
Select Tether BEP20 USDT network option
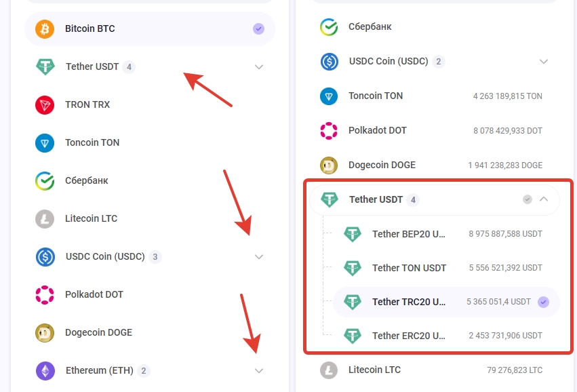click(x=409, y=235)
